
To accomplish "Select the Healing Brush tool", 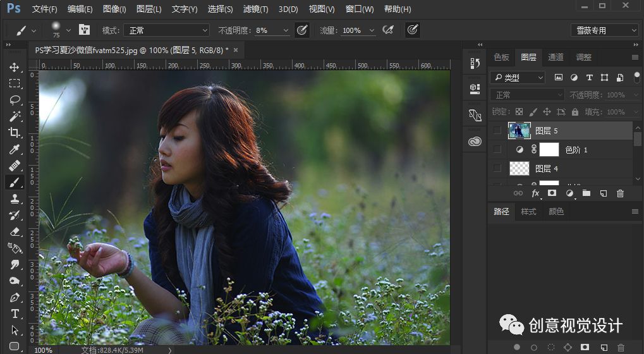I will (15, 166).
